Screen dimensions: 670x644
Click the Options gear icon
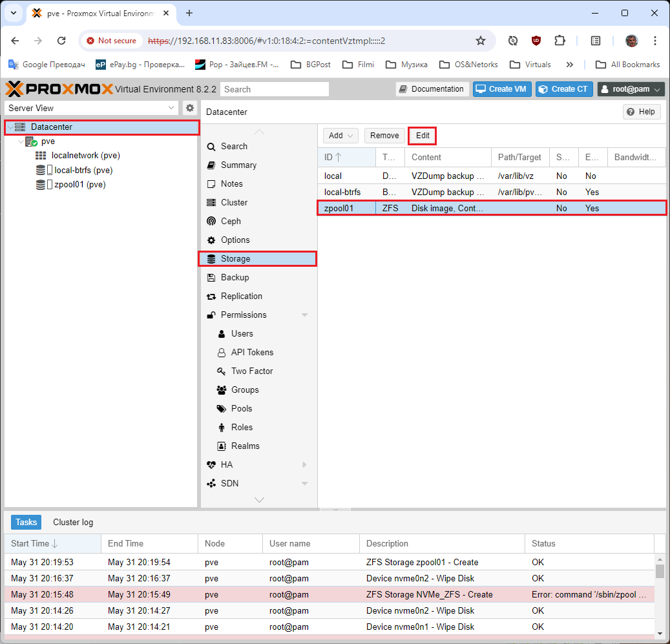[x=211, y=240]
